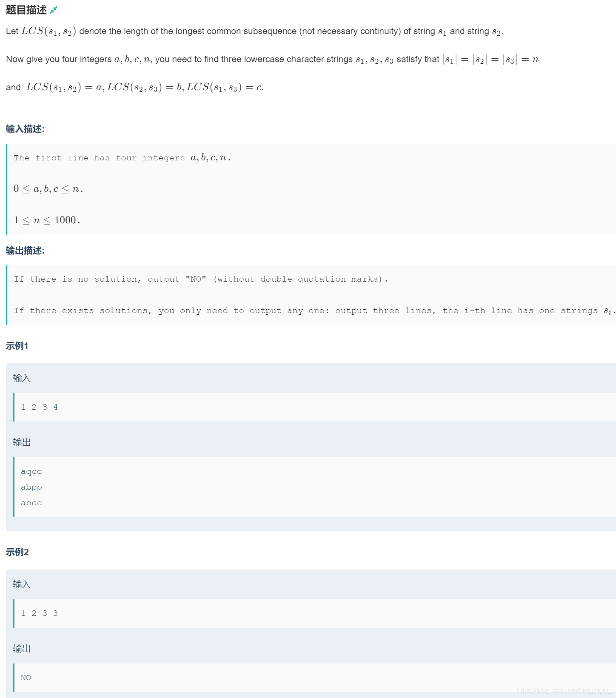
Task: Click the line 'The first line has four integers'
Action: 122,158
